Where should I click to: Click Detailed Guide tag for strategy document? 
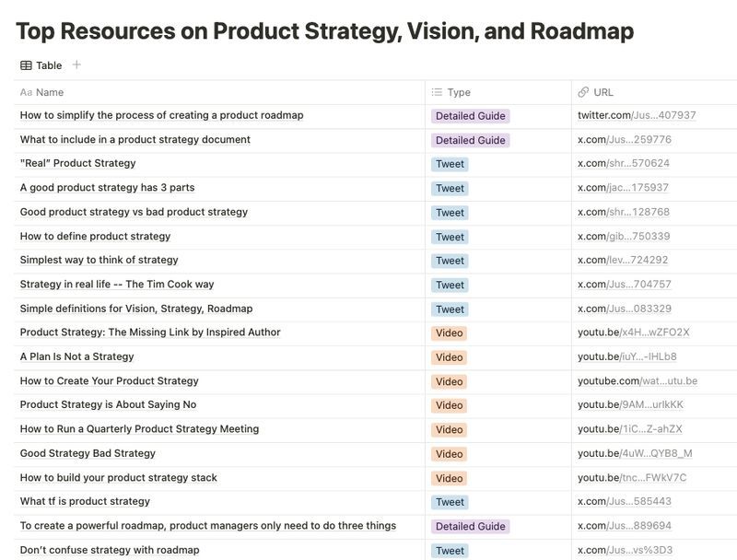coord(470,140)
